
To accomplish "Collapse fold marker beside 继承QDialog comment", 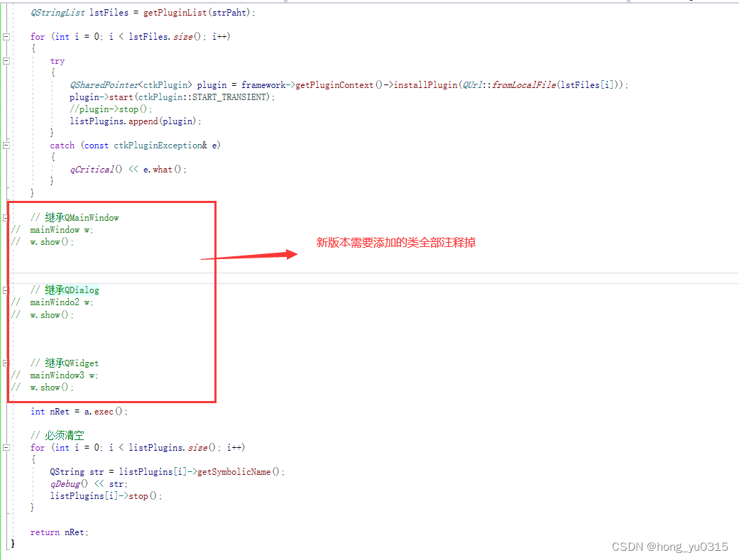I will tap(6, 290).
